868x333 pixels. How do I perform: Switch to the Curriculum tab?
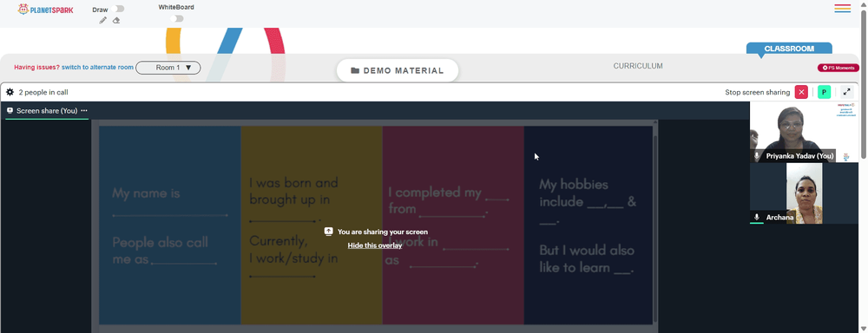[x=638, y=66]
